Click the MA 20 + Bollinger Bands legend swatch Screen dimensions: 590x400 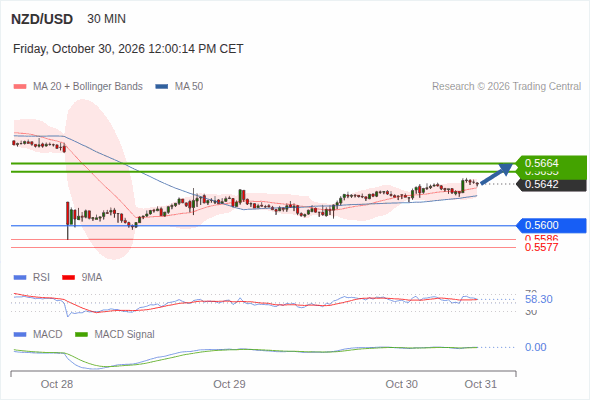point(20,87)
